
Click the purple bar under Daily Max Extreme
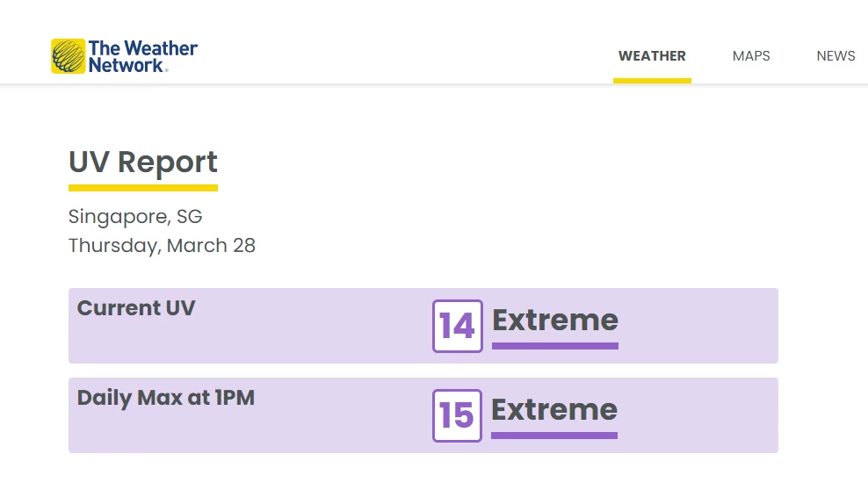point(554,436)
